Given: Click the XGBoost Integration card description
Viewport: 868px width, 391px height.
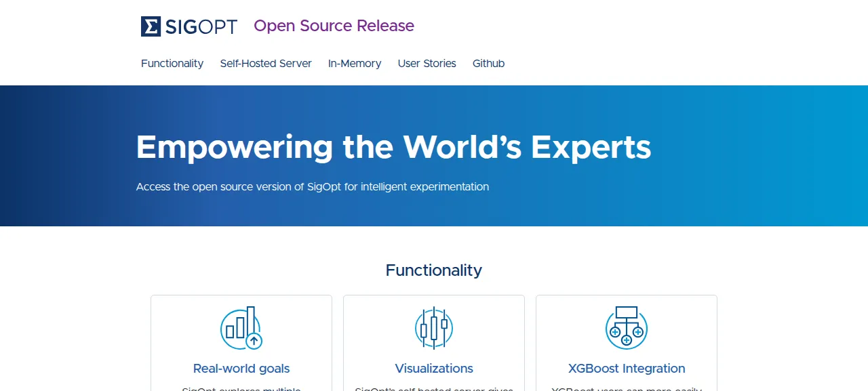Looking at the screenshot, I should [x=627, y=388].
